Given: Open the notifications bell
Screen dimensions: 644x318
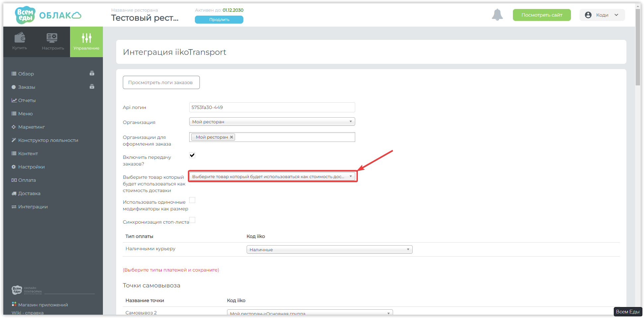Looking at the screenshot, I should coord(497,15).
